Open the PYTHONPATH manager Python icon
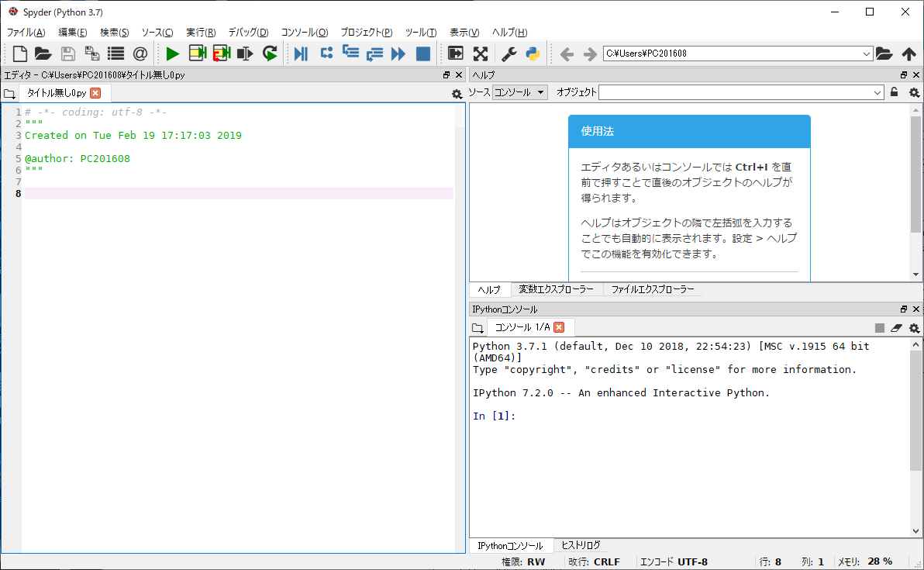924x570 pixels. tap(533, 54)
